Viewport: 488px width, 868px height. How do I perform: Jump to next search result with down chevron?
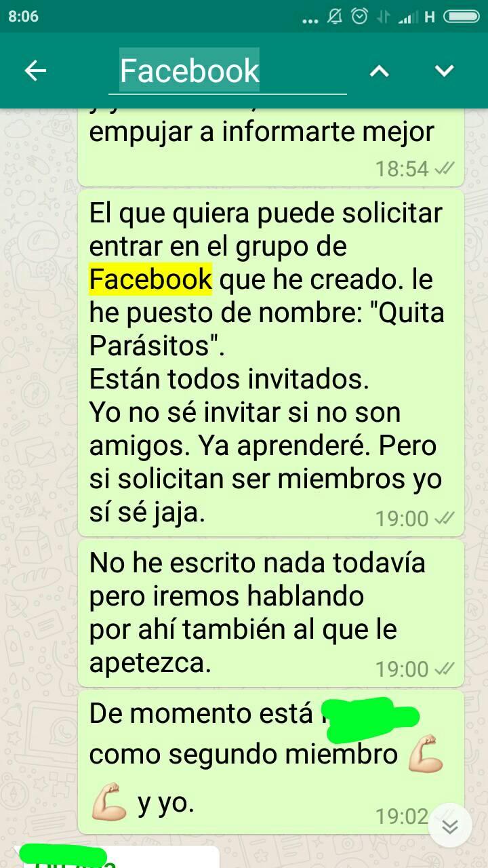(444, 71)
